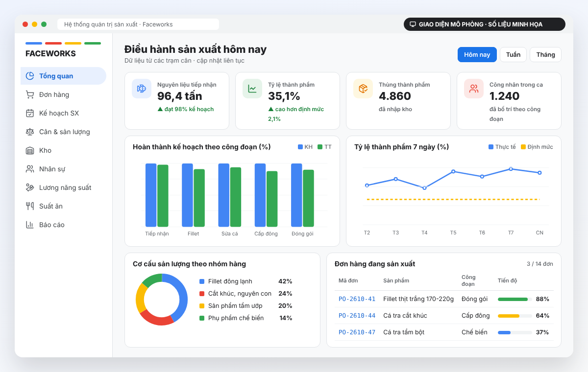Click the line chart icon on Tỷ lệ thành phẩm card

(x=252, y=89)
